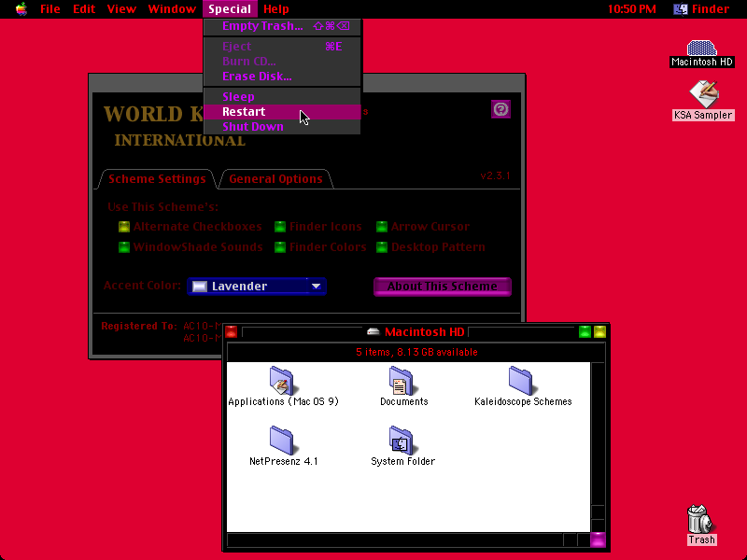Open the Accent Color Lavender dropdown
The image size is (747, 560).
coord(257,287)
